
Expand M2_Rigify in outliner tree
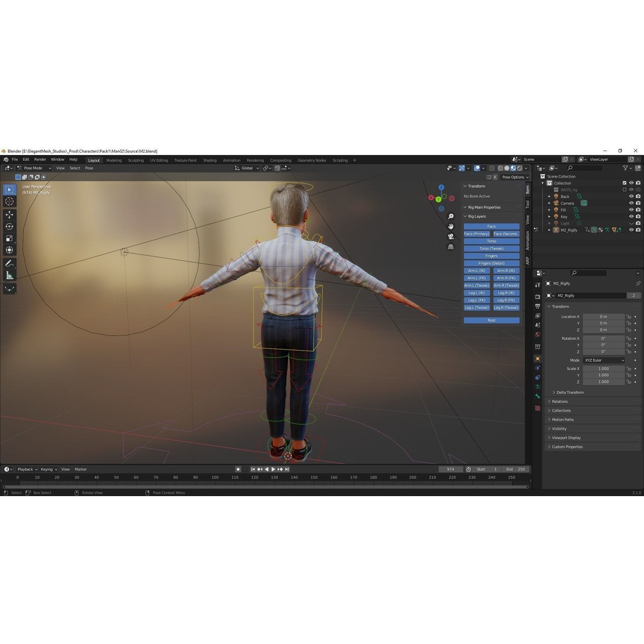(x=550, y=230)
